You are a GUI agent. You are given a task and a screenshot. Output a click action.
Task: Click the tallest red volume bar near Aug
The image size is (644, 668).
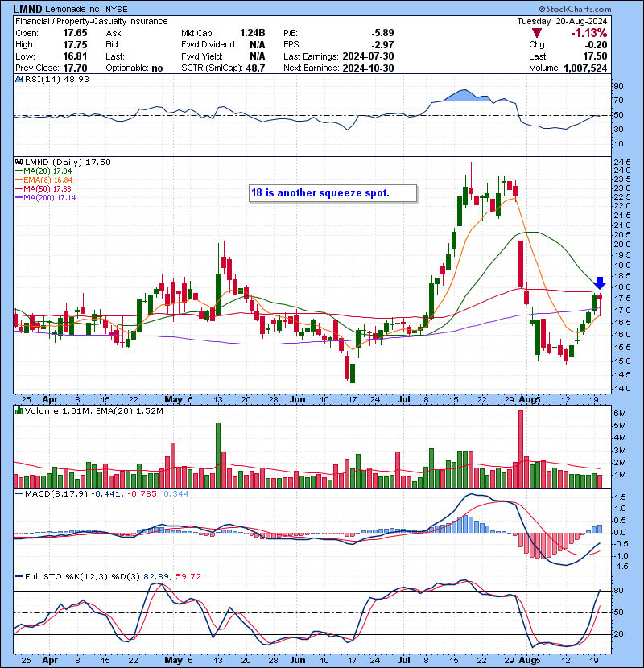click(x=520, y=449)
